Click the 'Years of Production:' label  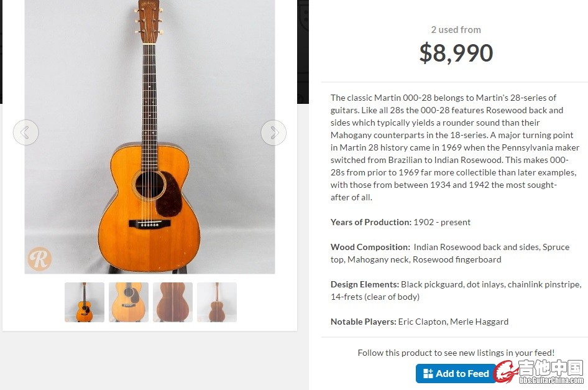[370, 222]
